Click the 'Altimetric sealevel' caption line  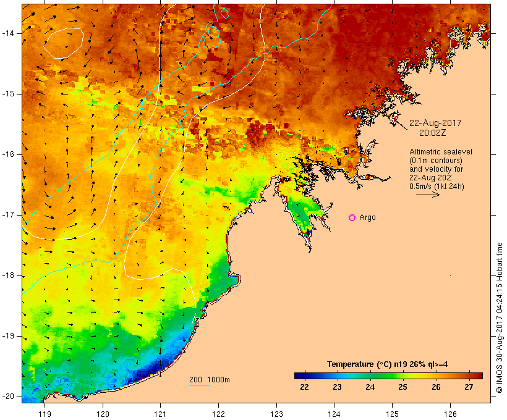point(441,152)
